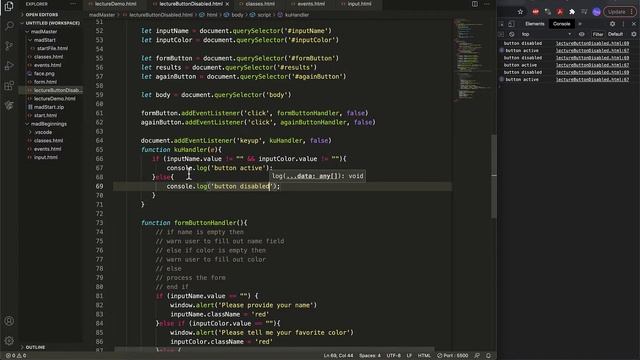Click the kuHandler breadcrumb item
The image size is (640, 360).
[293, 15]
